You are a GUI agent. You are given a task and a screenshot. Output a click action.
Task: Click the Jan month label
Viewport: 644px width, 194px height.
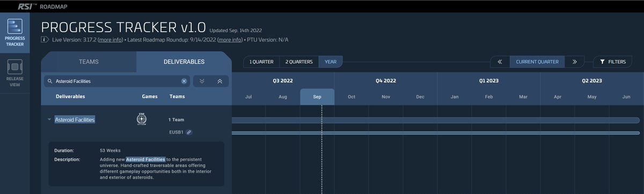[x=455, y=97]
